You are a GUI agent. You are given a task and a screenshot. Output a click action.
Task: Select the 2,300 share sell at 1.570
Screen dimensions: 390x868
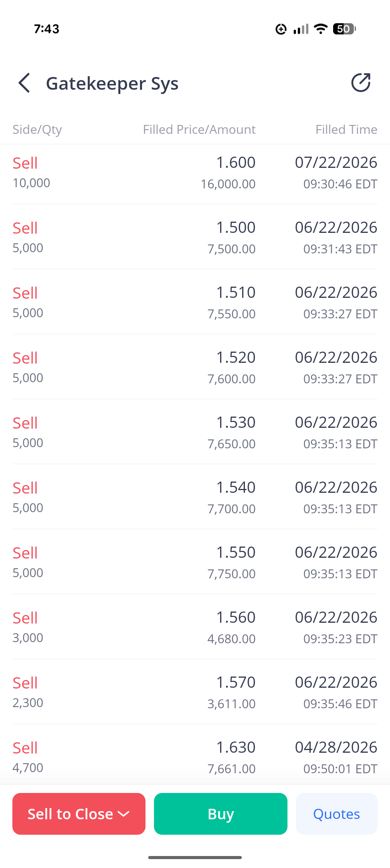click(x=195, y=692)
